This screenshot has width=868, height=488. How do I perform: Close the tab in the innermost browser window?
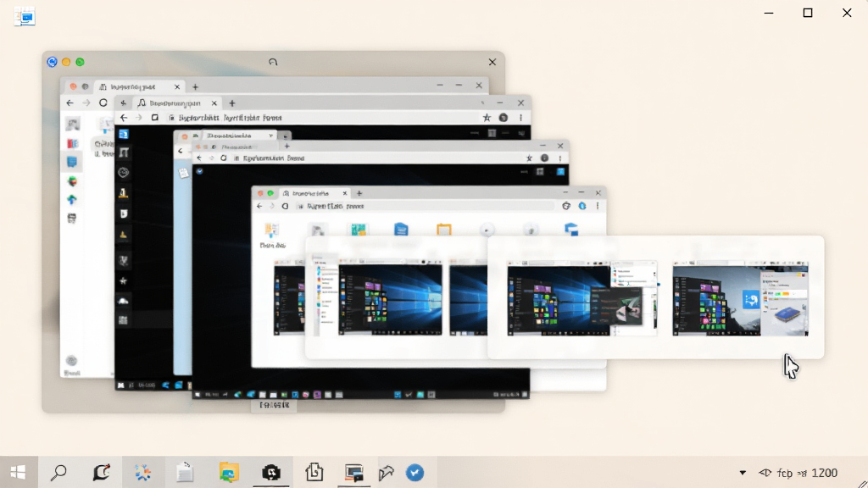pyautogui.click(x=345, y=193)
